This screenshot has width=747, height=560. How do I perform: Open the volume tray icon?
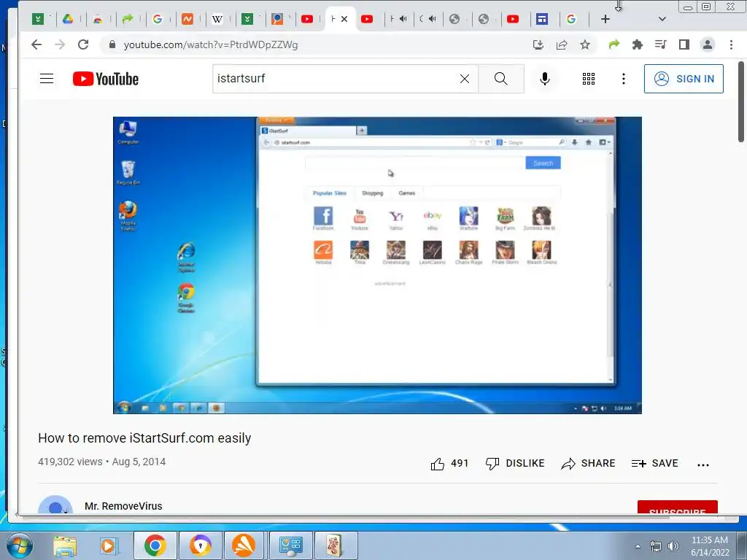pyautogui.click(x=673, y=546)
